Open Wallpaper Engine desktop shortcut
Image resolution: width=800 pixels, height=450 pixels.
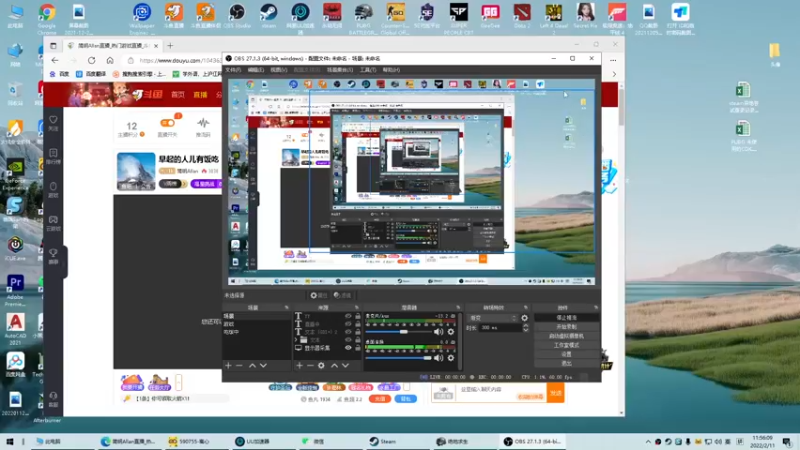pos(142,18)
